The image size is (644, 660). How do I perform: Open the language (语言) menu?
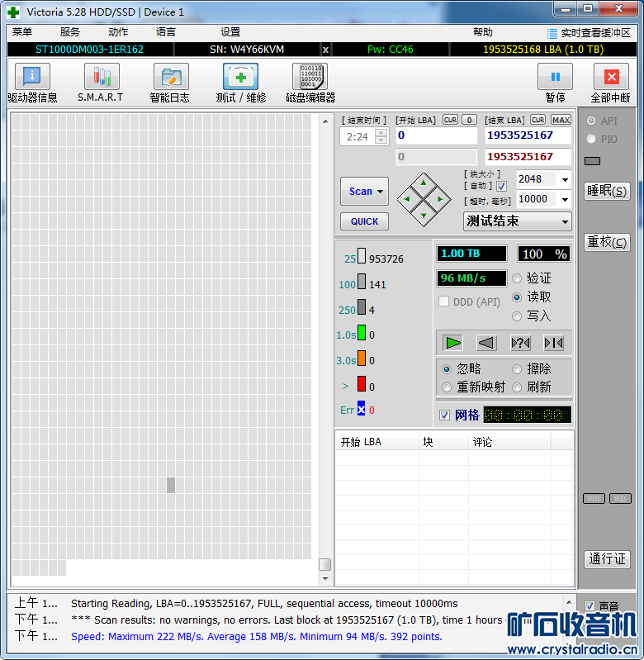point(166,32)
